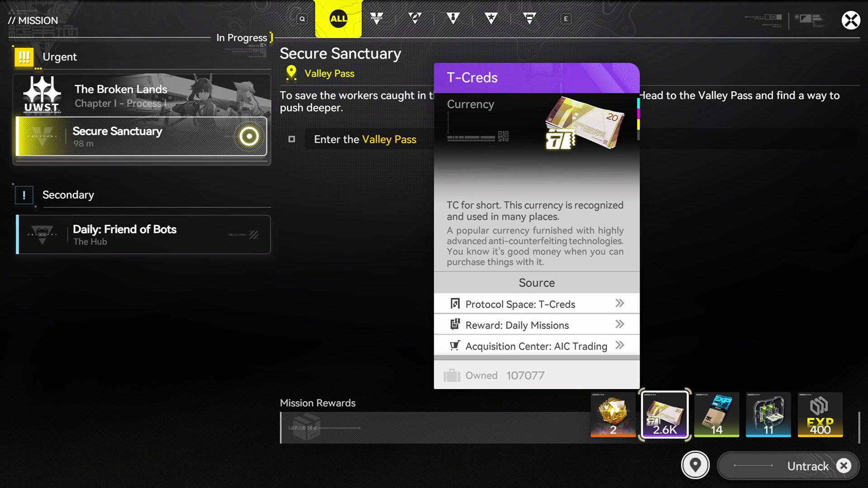Click the X icon on Untrack button
This screenshot has width=868, height=488.
point(844,466)
